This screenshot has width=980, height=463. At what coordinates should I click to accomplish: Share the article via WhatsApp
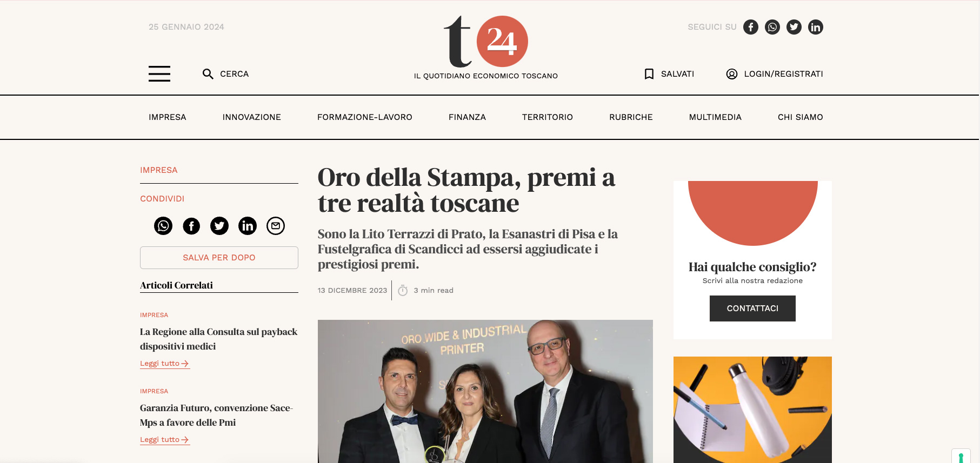(x=163, y=226)
